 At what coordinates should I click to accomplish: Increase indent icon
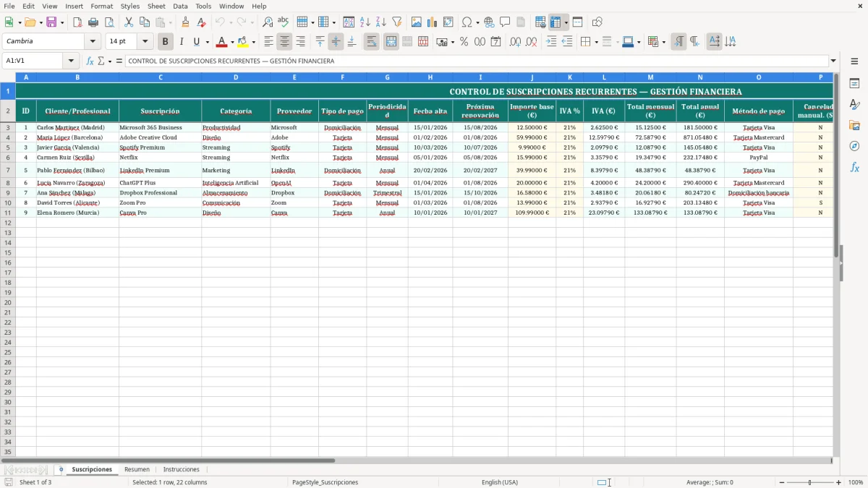(x=551, y=42)
